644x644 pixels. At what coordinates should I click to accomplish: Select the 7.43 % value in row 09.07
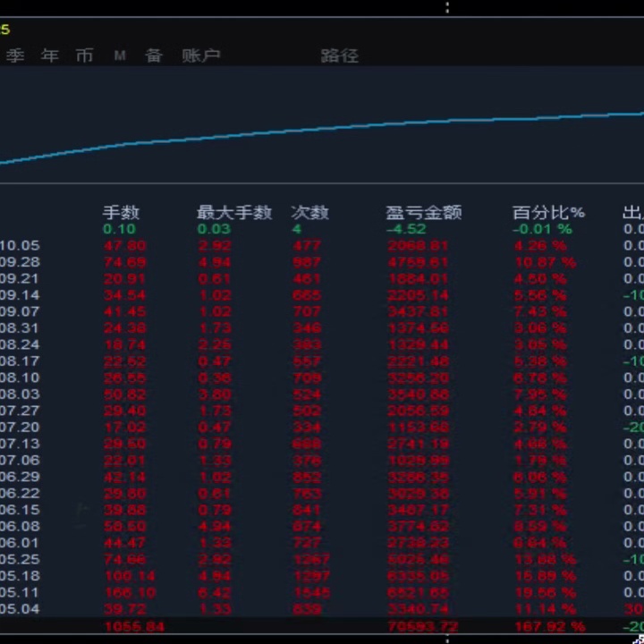(x=540, y=312)
